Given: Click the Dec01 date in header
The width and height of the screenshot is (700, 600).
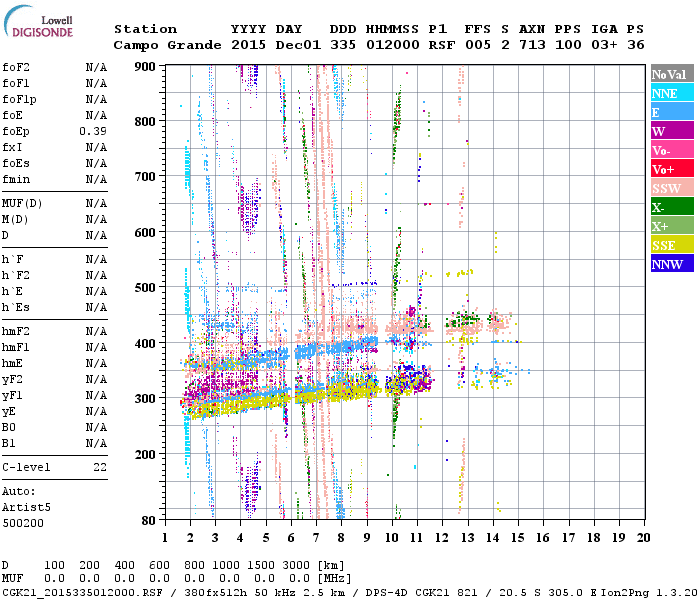Looking at the screenshot, I should point(298,45).
